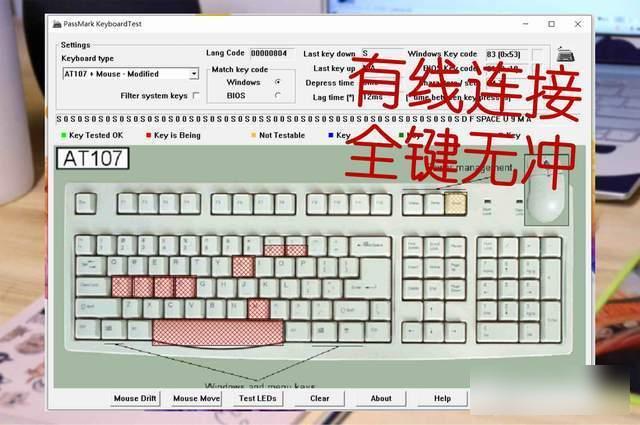Image resolution: width=640 pixels, height=425 pixels.
Task: Click the green Key Tested OK swatch
Action: click(x=62, y=135)
